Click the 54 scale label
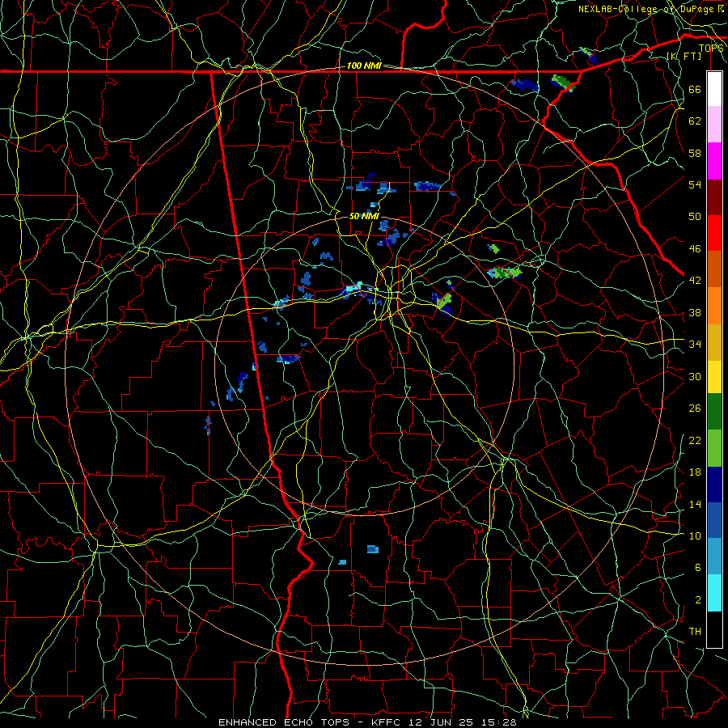 pos(695,184)
